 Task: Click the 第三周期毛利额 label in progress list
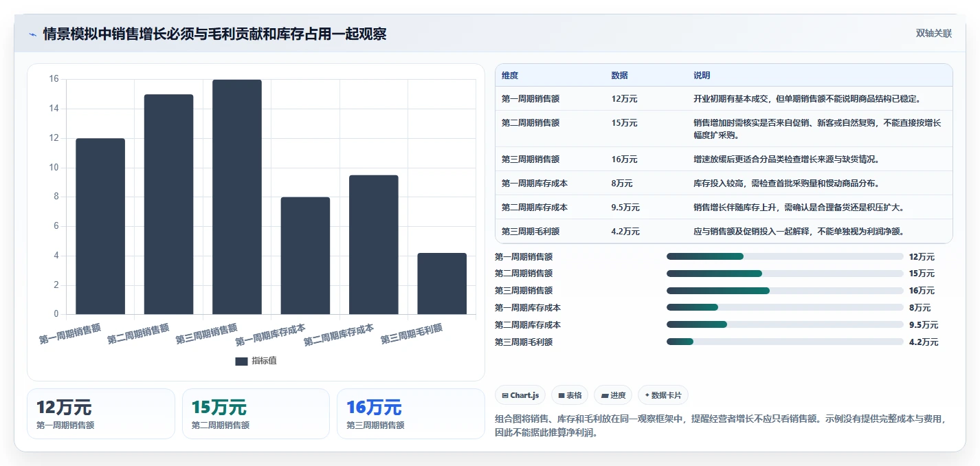point(524,342)
